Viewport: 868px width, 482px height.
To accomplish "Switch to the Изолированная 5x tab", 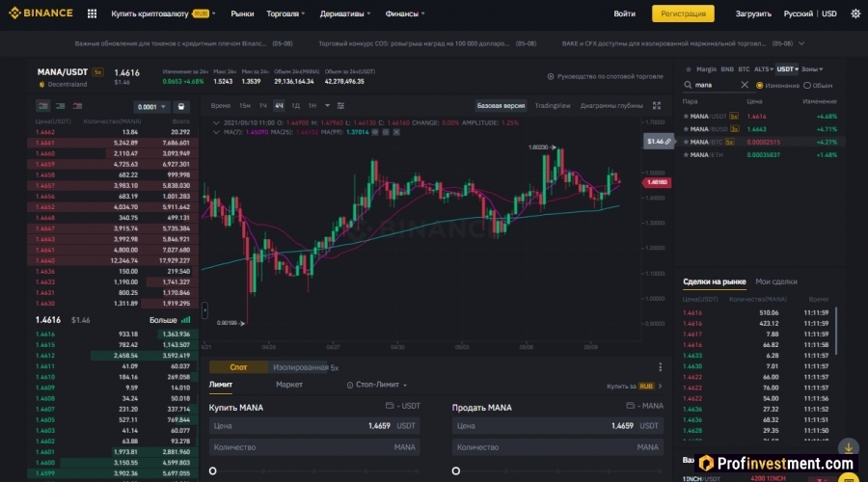I will (306, 367).
